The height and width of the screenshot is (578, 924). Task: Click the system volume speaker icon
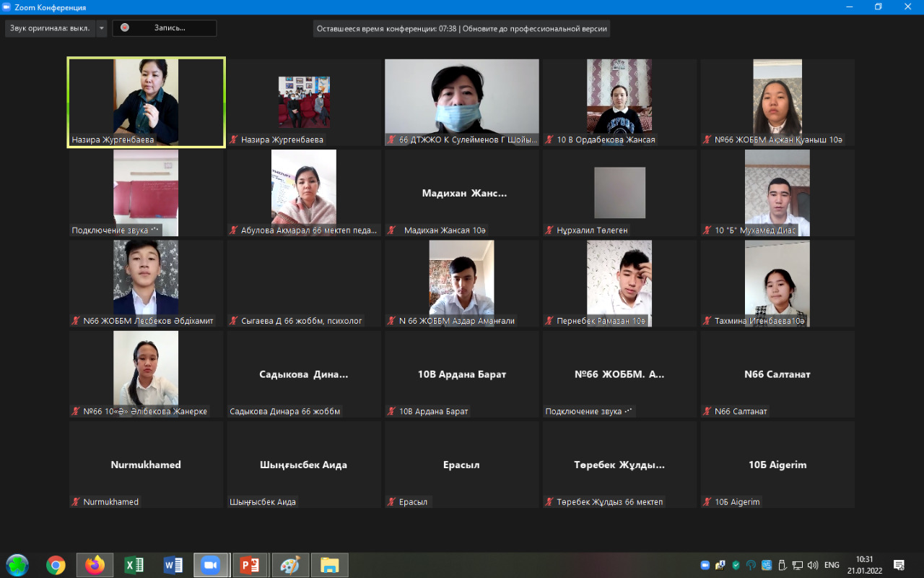pos(813,565)
